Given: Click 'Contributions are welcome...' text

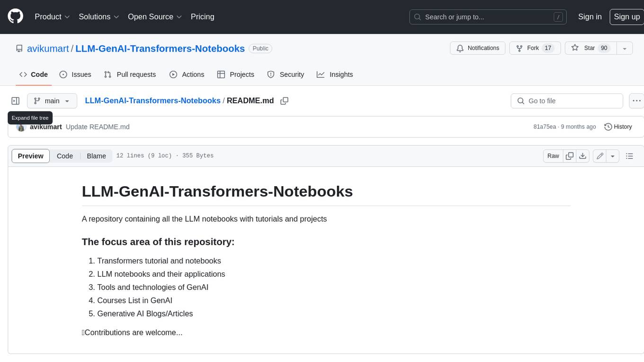Looking at the screenshot, I should (x=133, y=333).
